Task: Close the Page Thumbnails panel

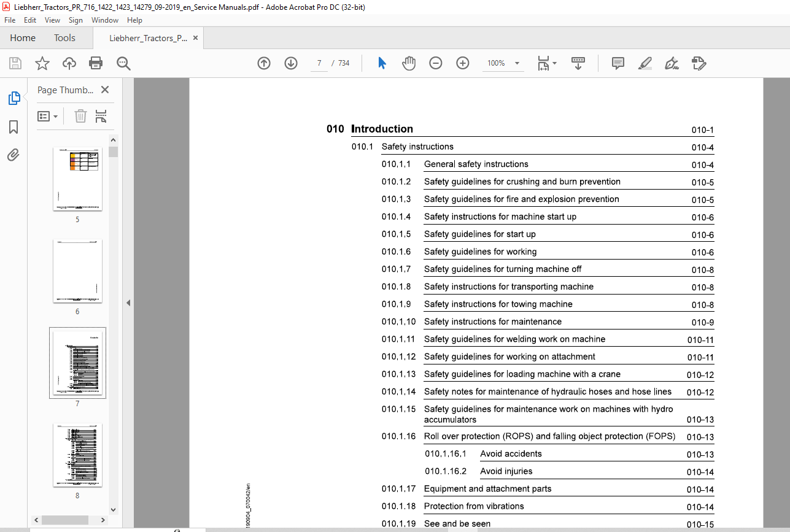Action: 105,90
